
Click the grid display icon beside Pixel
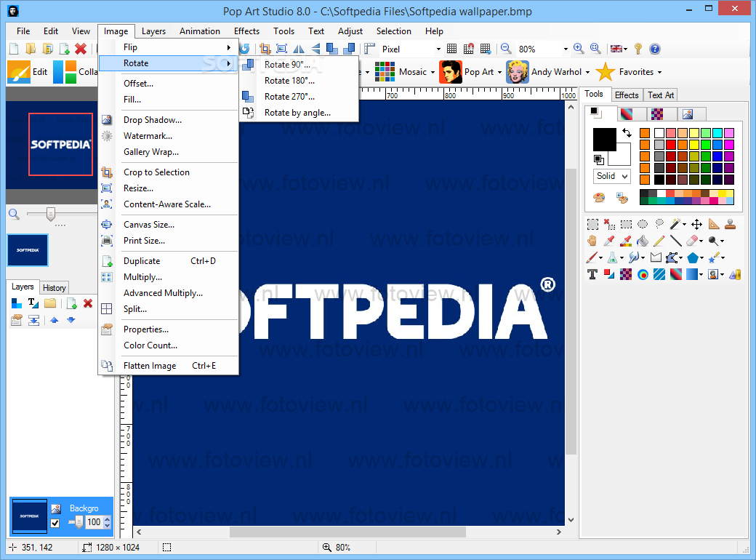451,49
